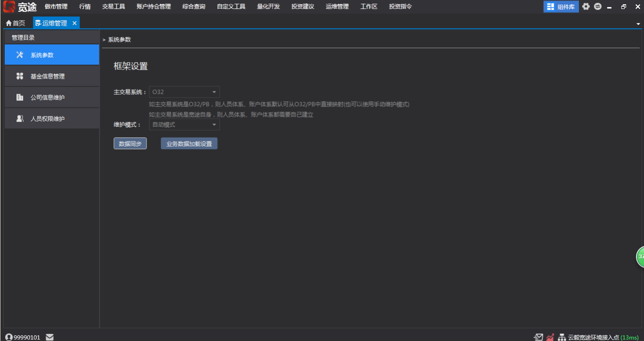Click the send-mail icon in status bar
644x341 pixels.
[538, 337]
